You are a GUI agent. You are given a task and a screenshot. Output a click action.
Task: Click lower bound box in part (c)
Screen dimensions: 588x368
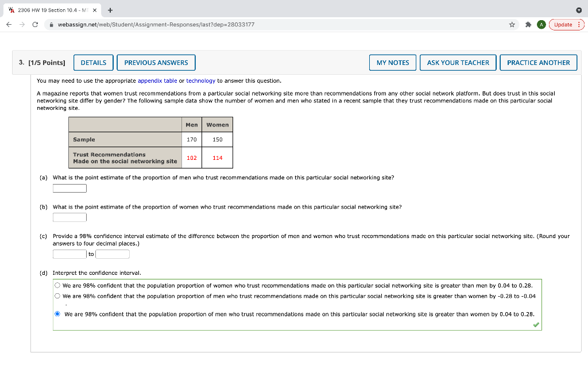(69, 254)
